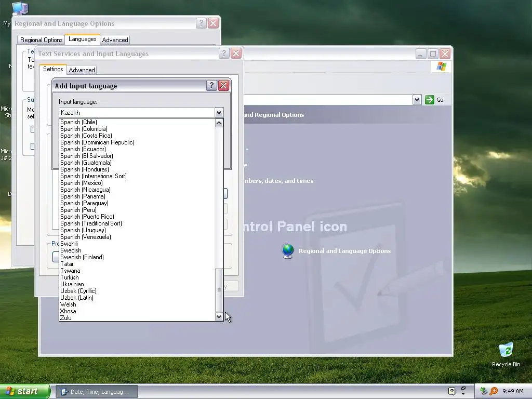532x399 pixels.
Task: Click Text Services help question button
Action: click(224, 54)
